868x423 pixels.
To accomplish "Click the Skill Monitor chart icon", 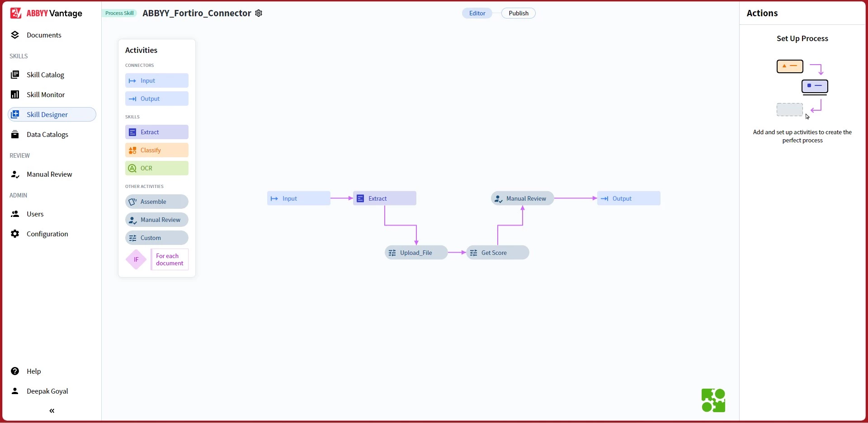I will click(15, 95).
